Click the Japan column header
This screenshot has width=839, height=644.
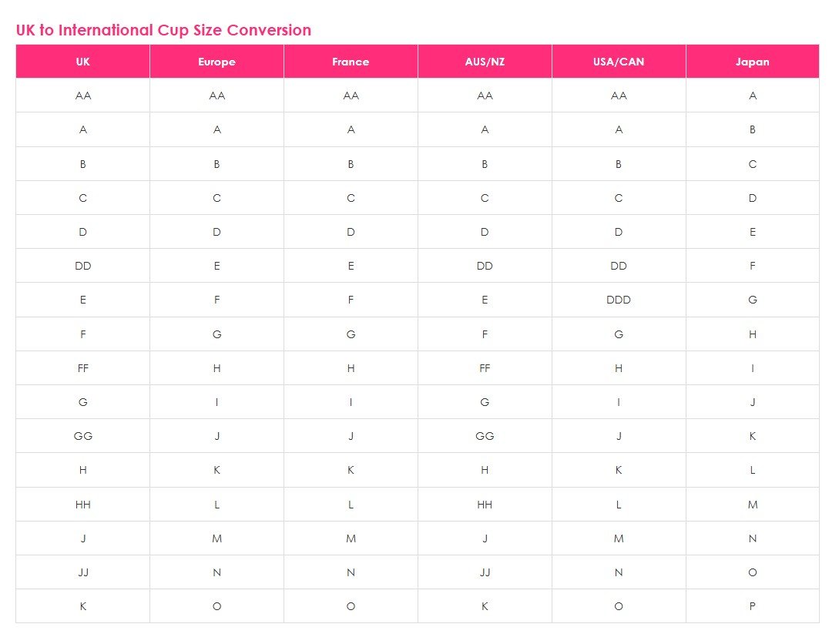[x=752, y=62]
